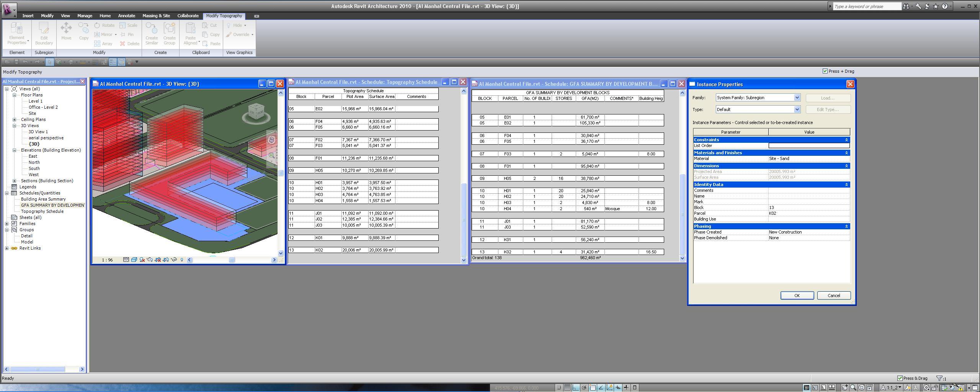Collapse the Constraints parameter group
The width and height of the screenshot is (980, 392).
[846, 140]
